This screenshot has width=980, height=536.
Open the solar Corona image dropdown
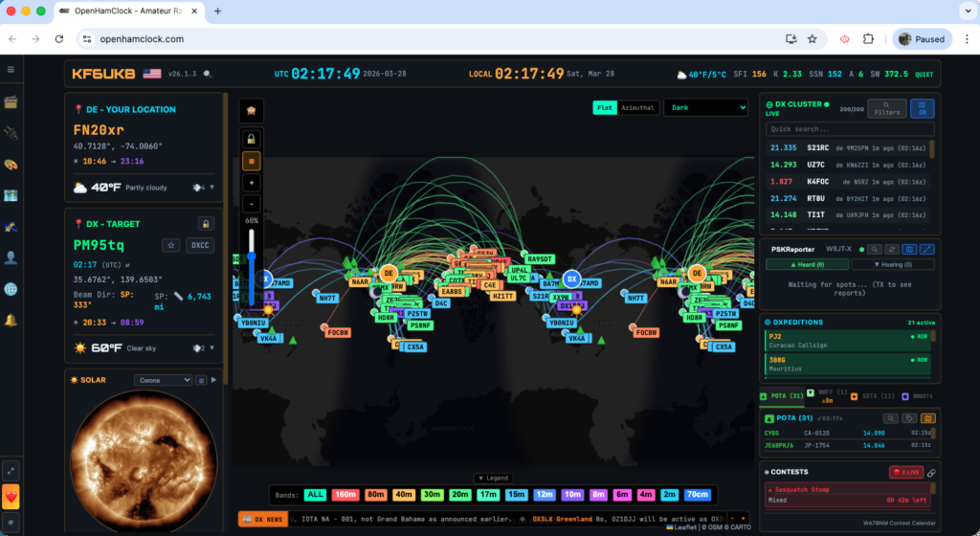coord(163,380)
